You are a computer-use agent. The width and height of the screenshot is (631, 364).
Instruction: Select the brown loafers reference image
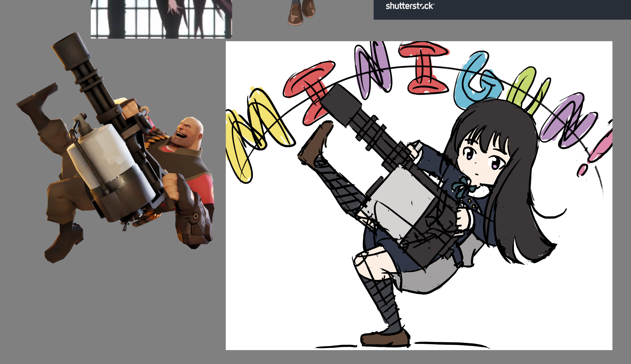tap(302, 12)
